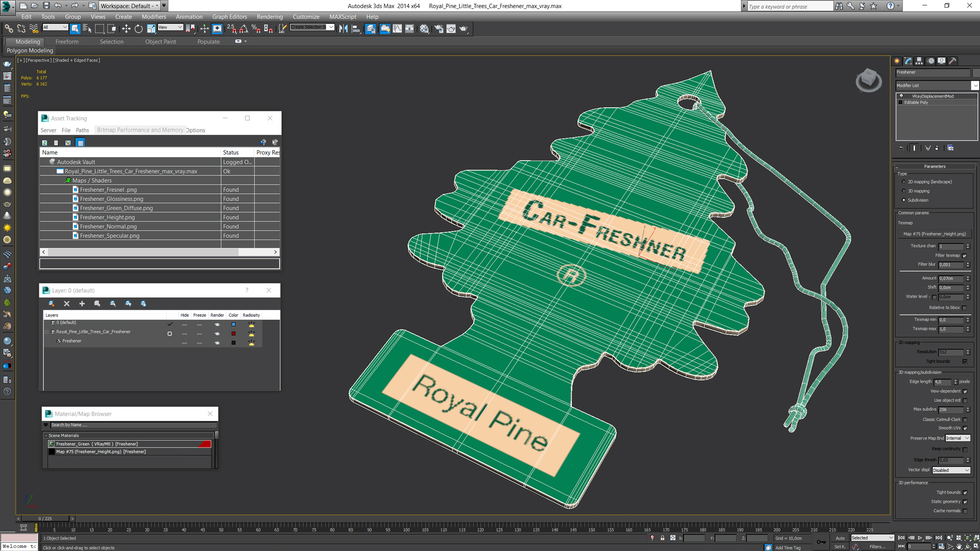Click default layer blue color swatch
The width and height of the screenshot is (980, 551).
click(x=233, y=324)
